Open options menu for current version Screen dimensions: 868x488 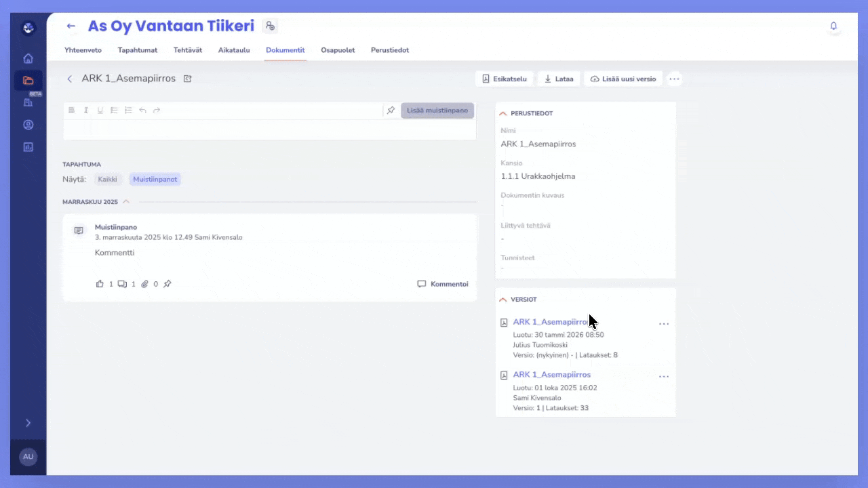pos(664,324)
